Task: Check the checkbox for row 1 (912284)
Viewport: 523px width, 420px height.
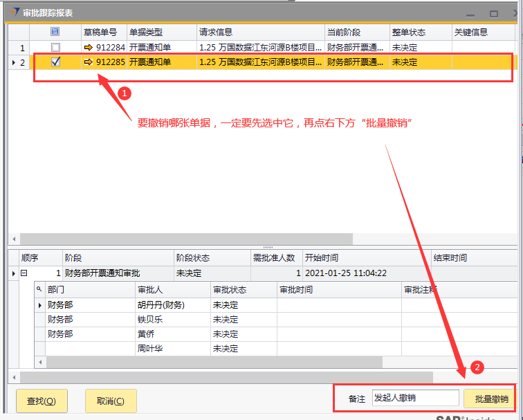Action: (55, 48)
